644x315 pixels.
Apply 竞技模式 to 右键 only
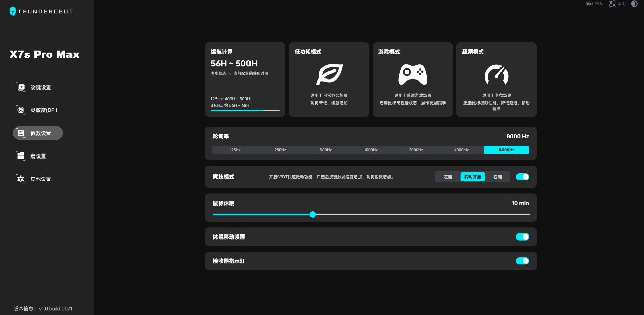click(x=497, y=177)
